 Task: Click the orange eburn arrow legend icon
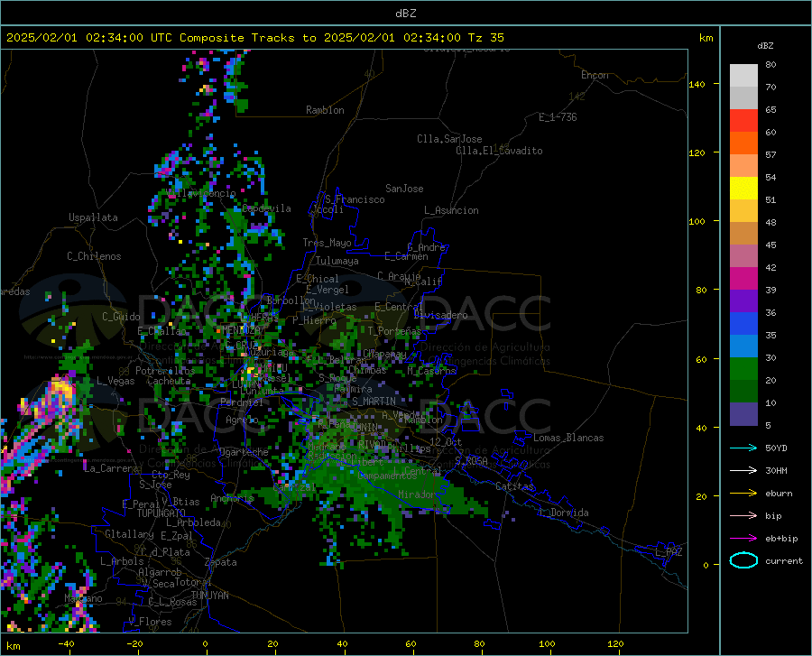tap(743, 493)
